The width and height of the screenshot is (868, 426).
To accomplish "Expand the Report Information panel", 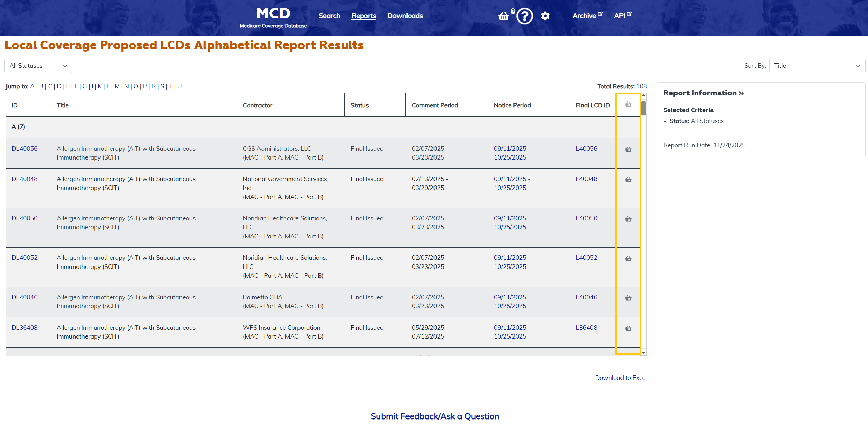I will point(703,93).
